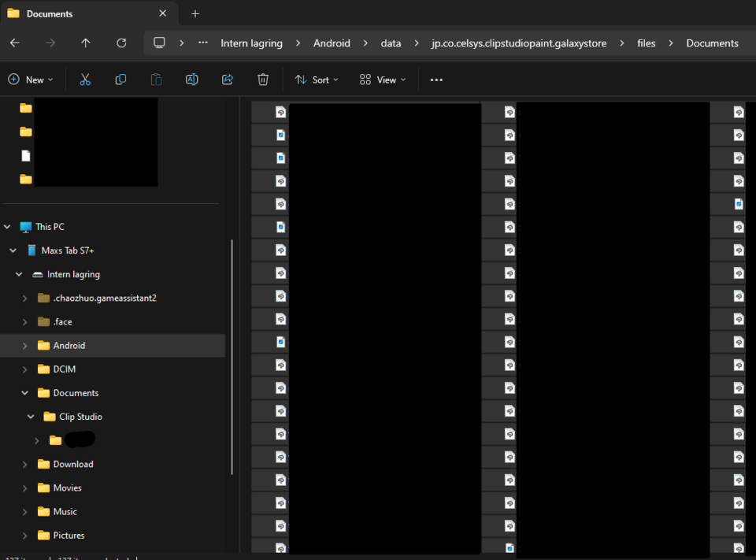Click the forward navigation arrow

pos(50,43)
